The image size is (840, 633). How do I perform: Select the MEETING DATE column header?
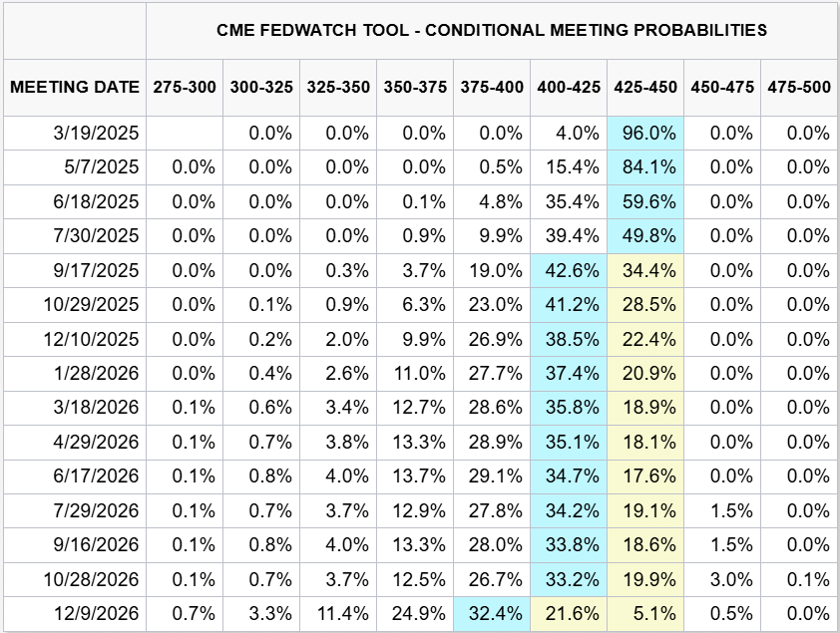point(75,87)
